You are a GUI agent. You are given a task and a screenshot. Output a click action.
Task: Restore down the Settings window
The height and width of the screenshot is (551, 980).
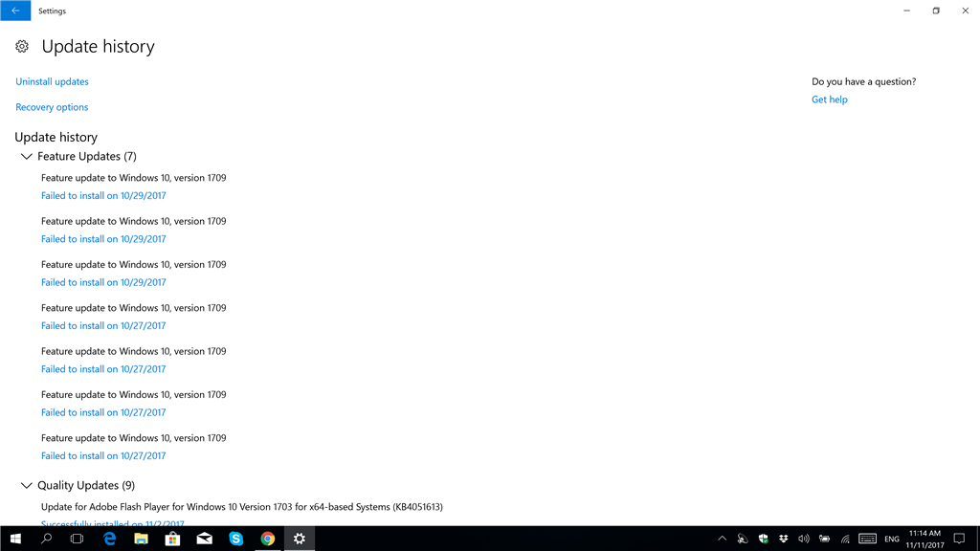936,11
